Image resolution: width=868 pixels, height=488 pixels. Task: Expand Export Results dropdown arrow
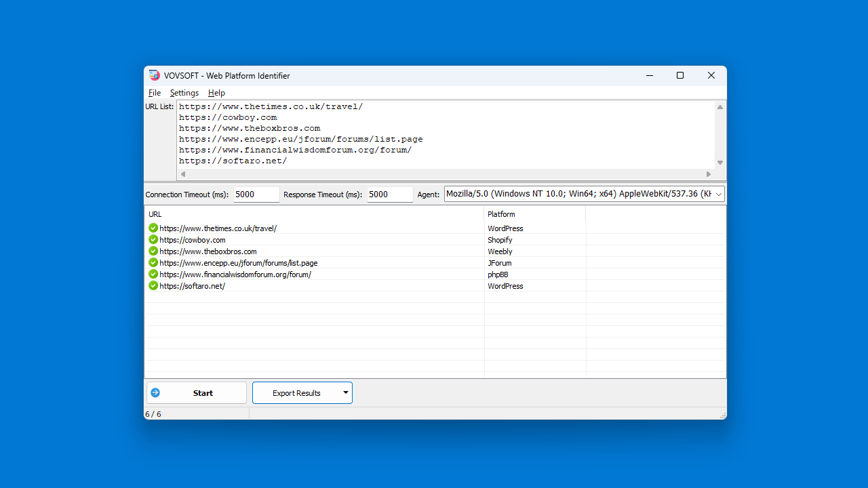[x=346, y=393]
